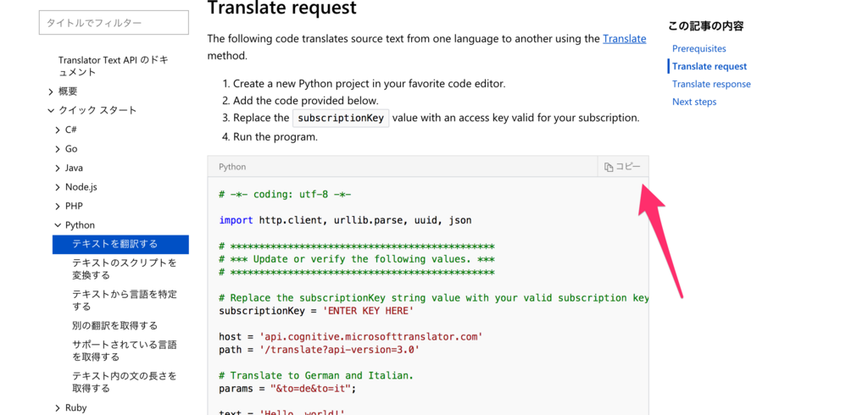Jump to Prerequisites section
Image resolution: width=868 pixels, height=415 pixels.
click(699, 48)
